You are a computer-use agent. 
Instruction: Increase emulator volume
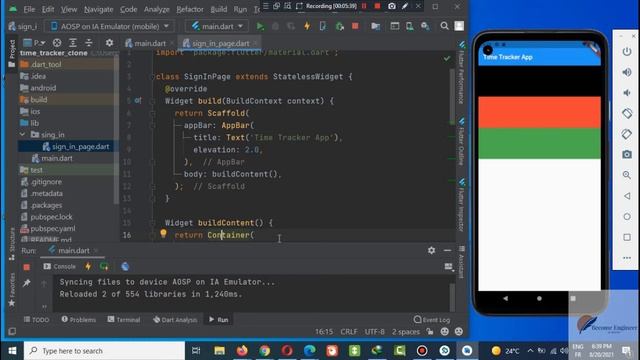point(627,72)
